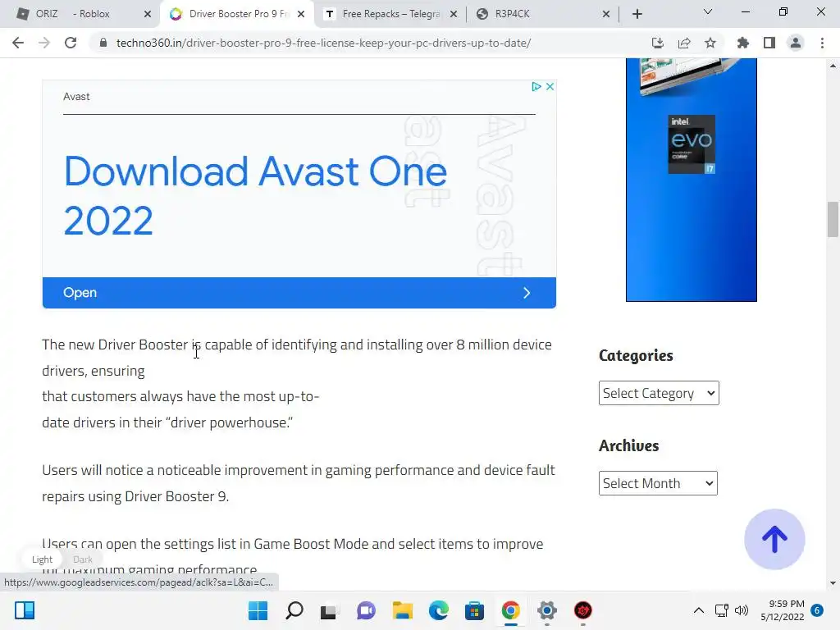This screenshot has width=840, height=630.
Task: Open Windows widgets panel
Action: click(25, 610)
